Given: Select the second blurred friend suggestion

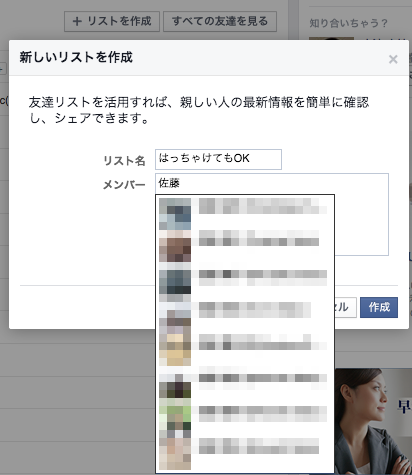Looking at the screenshot, I should pos(245,246).
